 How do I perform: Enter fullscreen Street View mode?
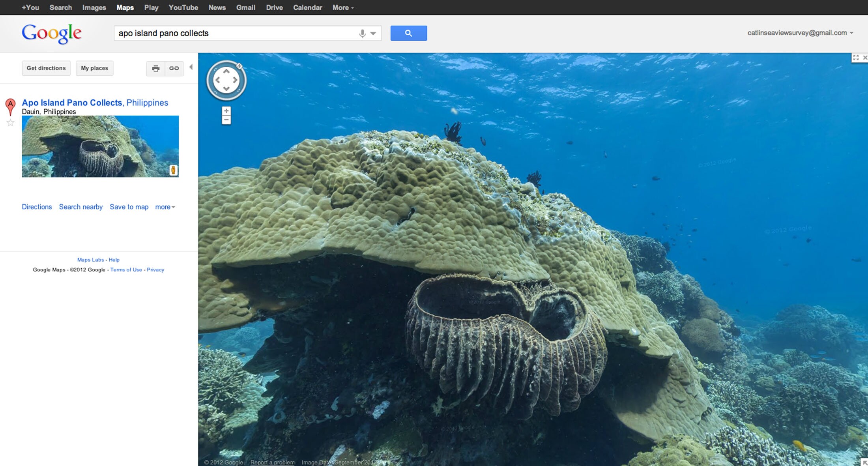point(855,57)
